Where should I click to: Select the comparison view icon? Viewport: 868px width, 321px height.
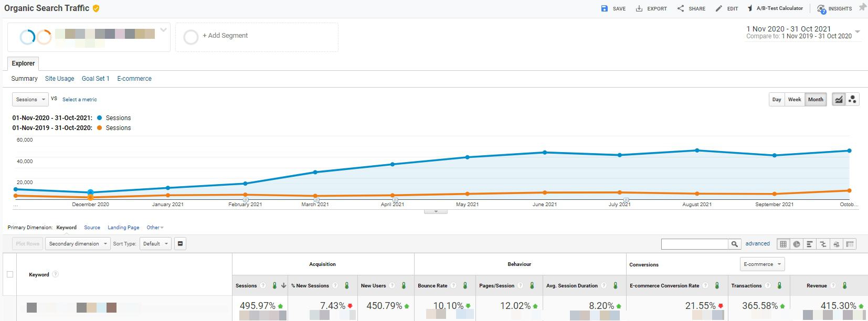tap(823, 244)
